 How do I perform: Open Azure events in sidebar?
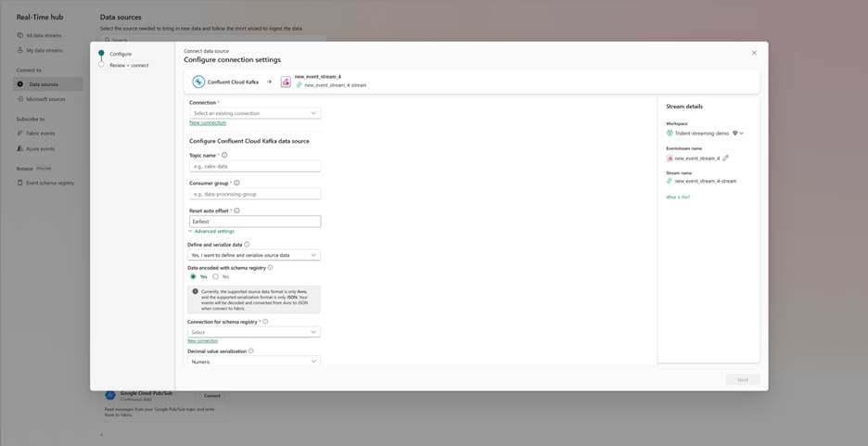pyautogui.click(x=41, y=148)
